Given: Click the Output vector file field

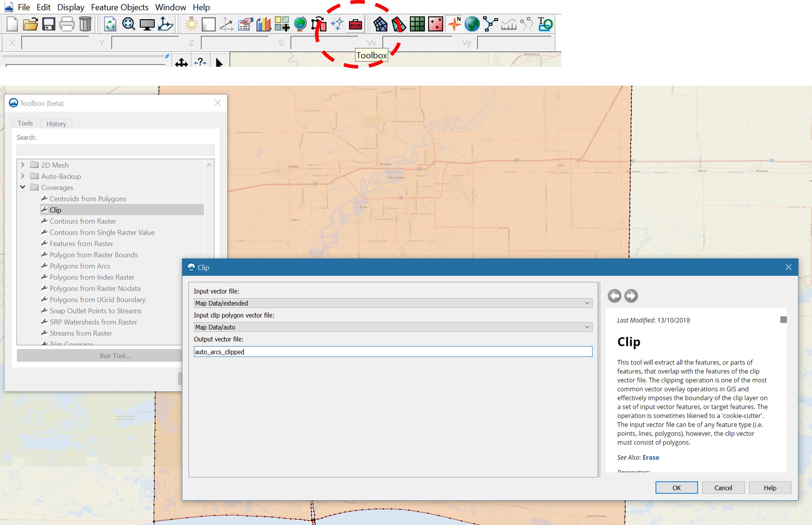Looking at the screenshot, I should click(x=393, y=352).
